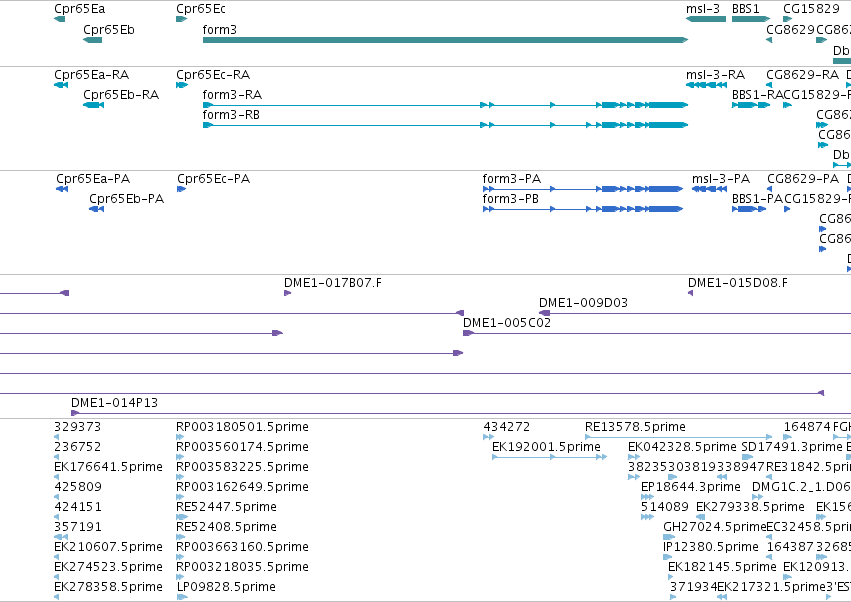Open the form3-RB transcript label

[231, 115]
